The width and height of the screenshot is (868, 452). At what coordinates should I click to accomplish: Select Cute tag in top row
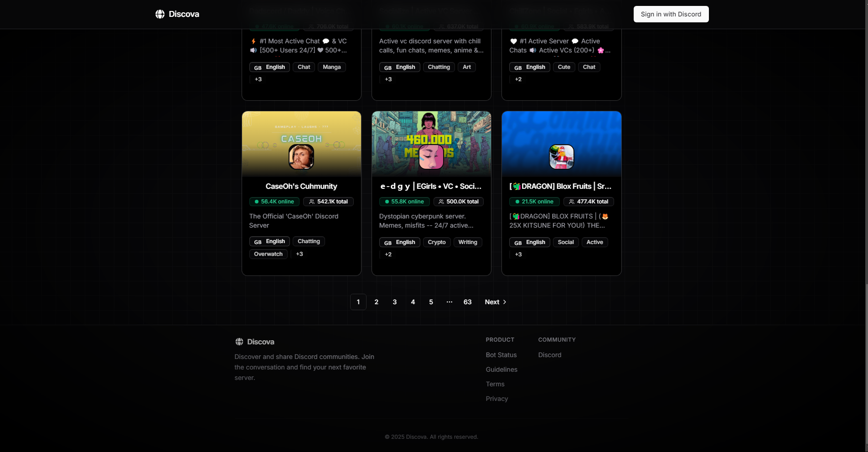(x=564, y=67)
